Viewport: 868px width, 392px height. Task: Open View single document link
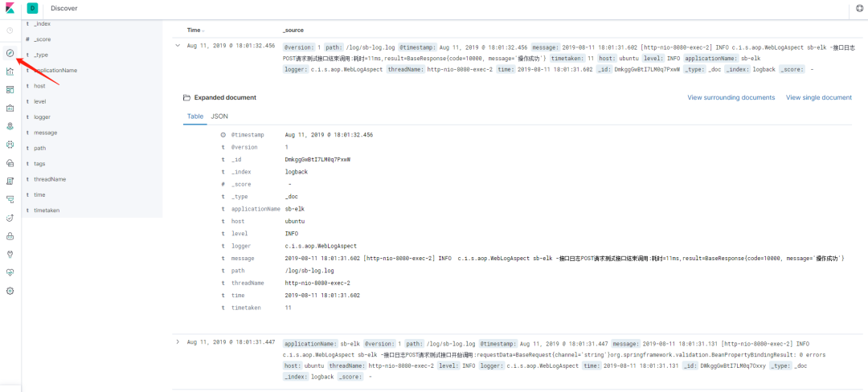(819, 97)
